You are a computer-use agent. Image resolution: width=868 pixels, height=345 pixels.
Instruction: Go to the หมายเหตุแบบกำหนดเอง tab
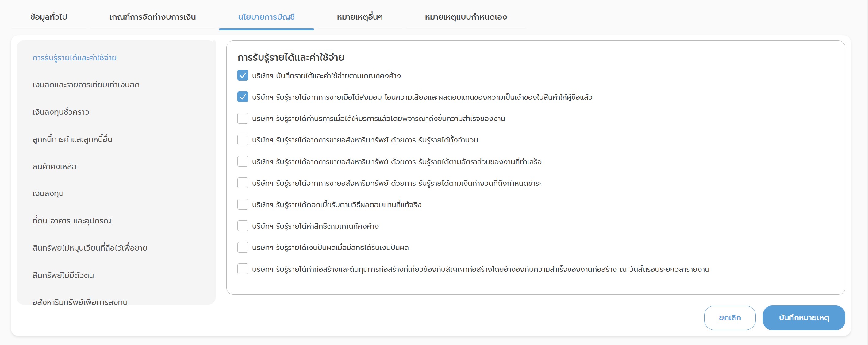(x=466, y=17)
